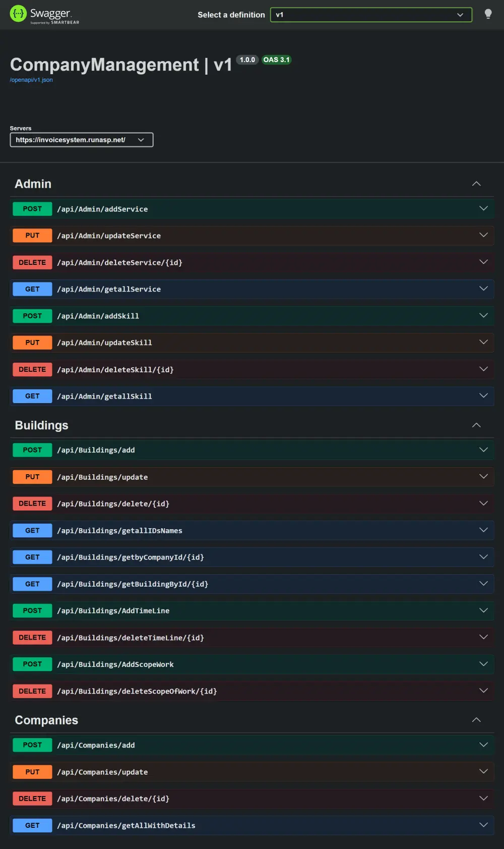Image resolution: width=504 pixels, height=849 pixels.
Task: Click GET badge for /api/Admin/getallService
Action: (x=32, y=289)
